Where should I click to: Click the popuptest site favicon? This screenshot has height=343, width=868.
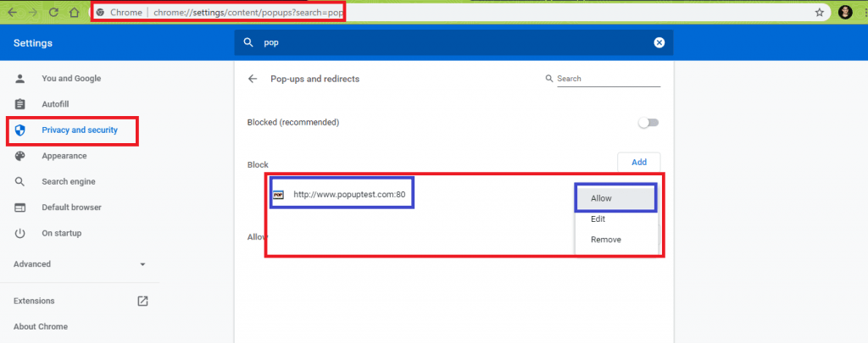(x=278, y=195)
